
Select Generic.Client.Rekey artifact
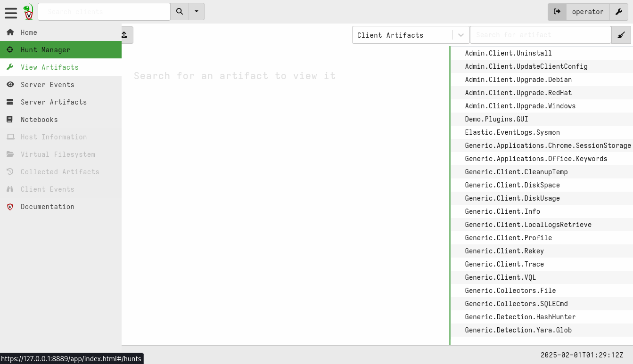click(542, 251)
